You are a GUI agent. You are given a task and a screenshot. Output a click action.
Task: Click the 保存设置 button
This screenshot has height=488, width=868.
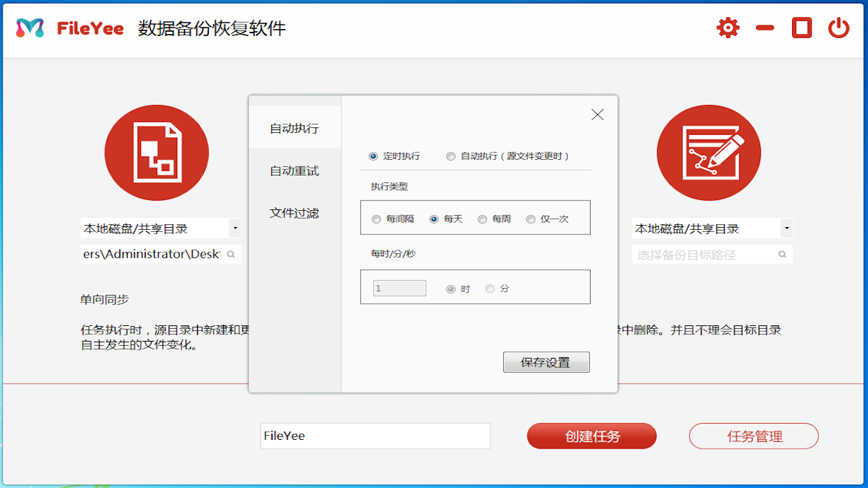click(546, 361)
